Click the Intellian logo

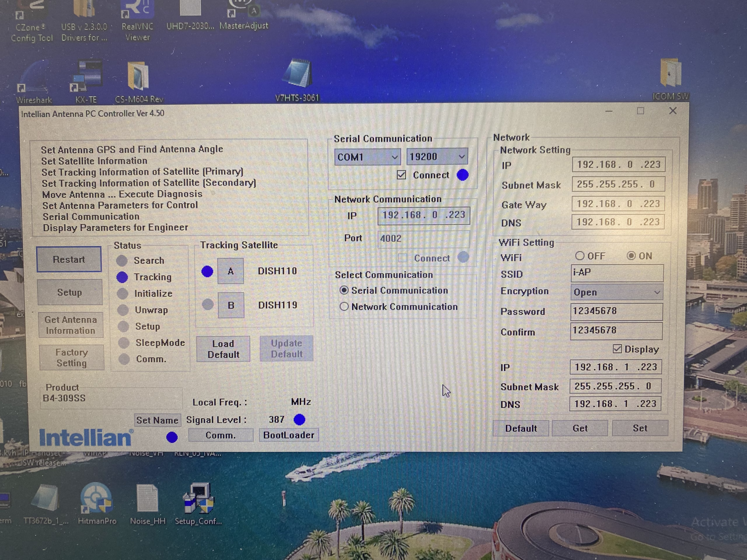(x=86, y=437)
